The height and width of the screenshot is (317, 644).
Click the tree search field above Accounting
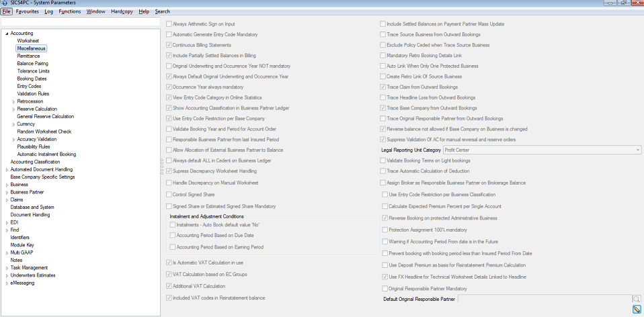(81, 23)
